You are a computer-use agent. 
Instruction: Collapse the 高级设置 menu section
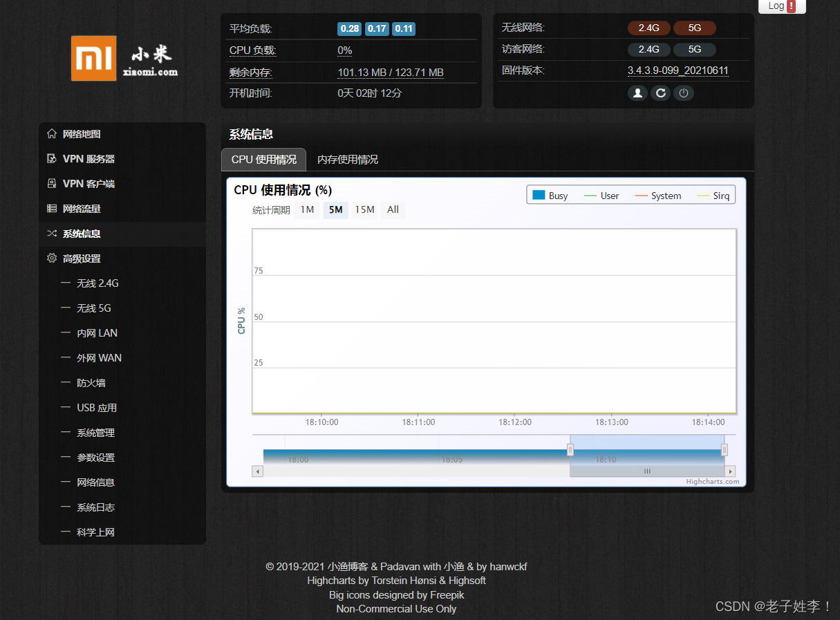point(122,259)
